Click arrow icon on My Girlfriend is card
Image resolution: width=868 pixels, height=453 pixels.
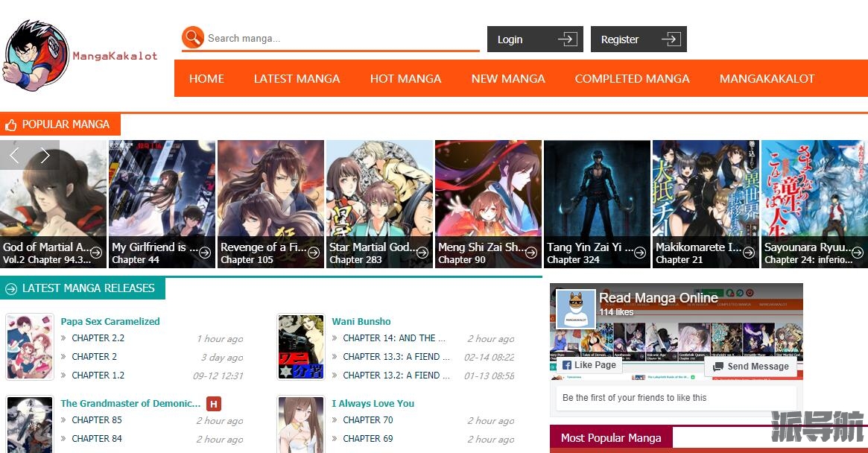(x=205, y=253)
